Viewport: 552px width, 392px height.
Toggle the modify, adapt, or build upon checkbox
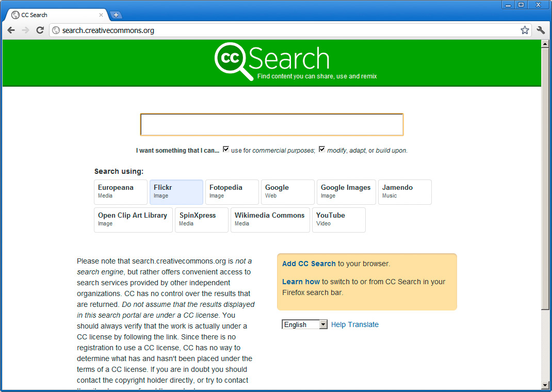pyautogui.click(x=322, y=149)
